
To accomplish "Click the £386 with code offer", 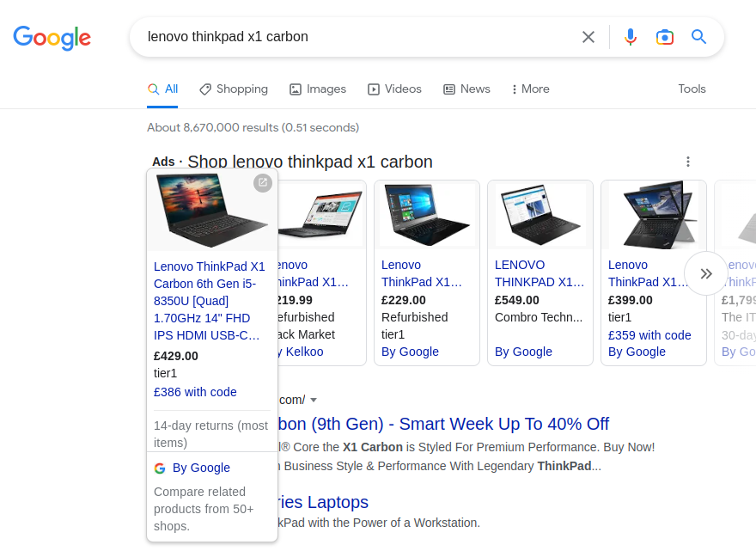I will [195, 392].
